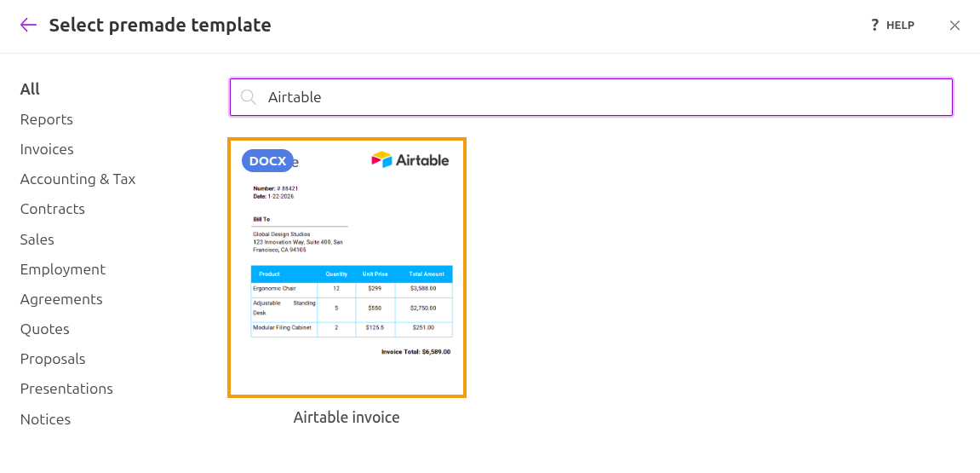980x473 pixels.
Task: Browse Employment templates
Action: pos(62,269)
